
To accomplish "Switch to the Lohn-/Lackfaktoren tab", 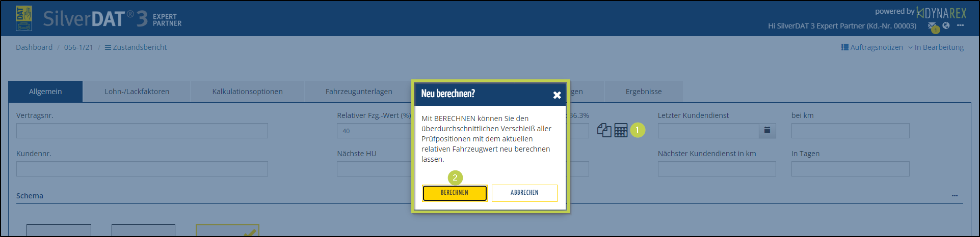I will [x=137, y=92].
